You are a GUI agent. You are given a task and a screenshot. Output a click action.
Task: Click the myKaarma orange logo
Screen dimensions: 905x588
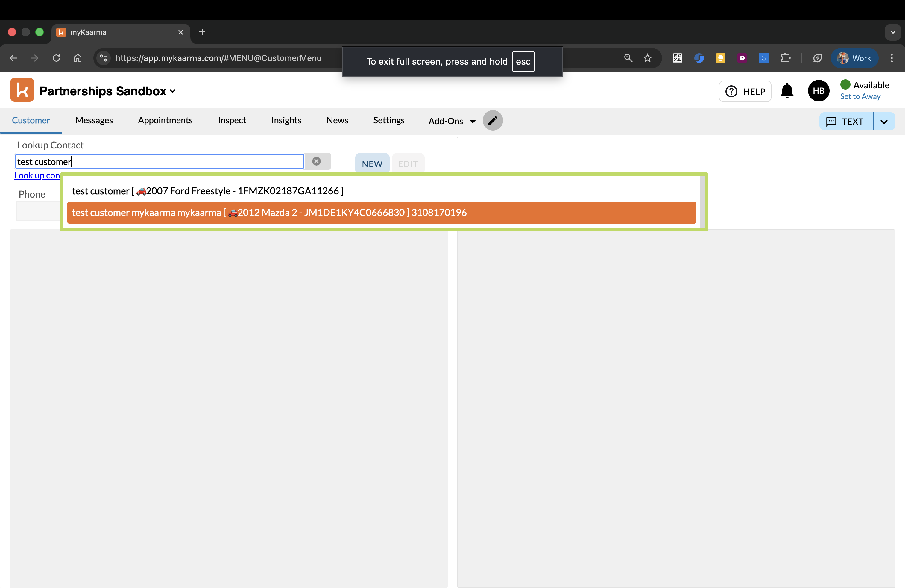point(22,90)
